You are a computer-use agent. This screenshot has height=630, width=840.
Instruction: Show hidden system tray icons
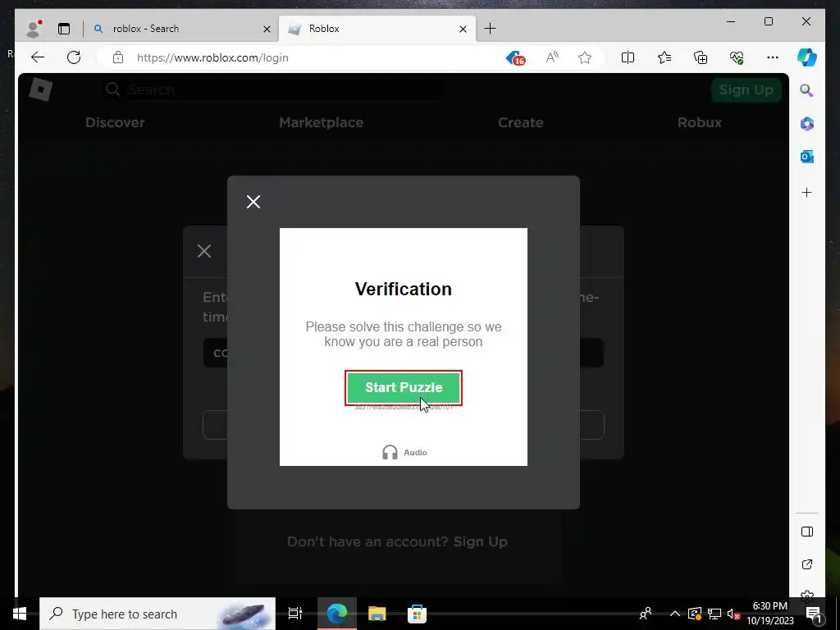pyautogui.click(x=674, y=614)
